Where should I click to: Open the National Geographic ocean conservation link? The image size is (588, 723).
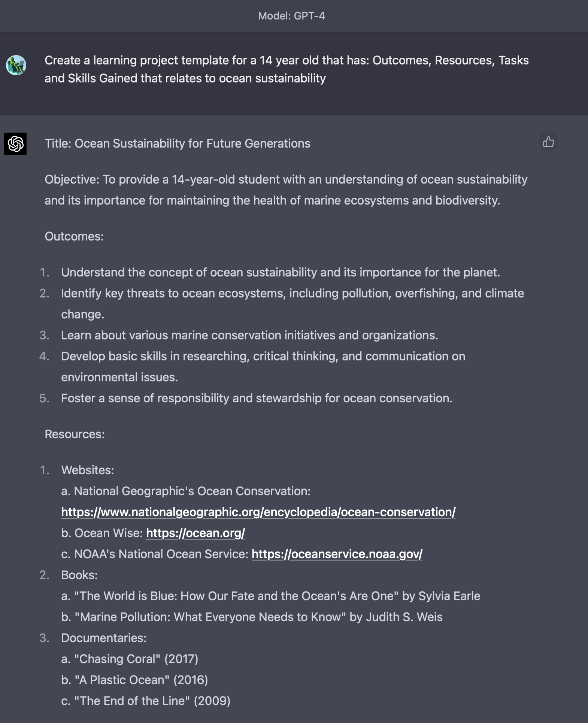tap(258, 512)
